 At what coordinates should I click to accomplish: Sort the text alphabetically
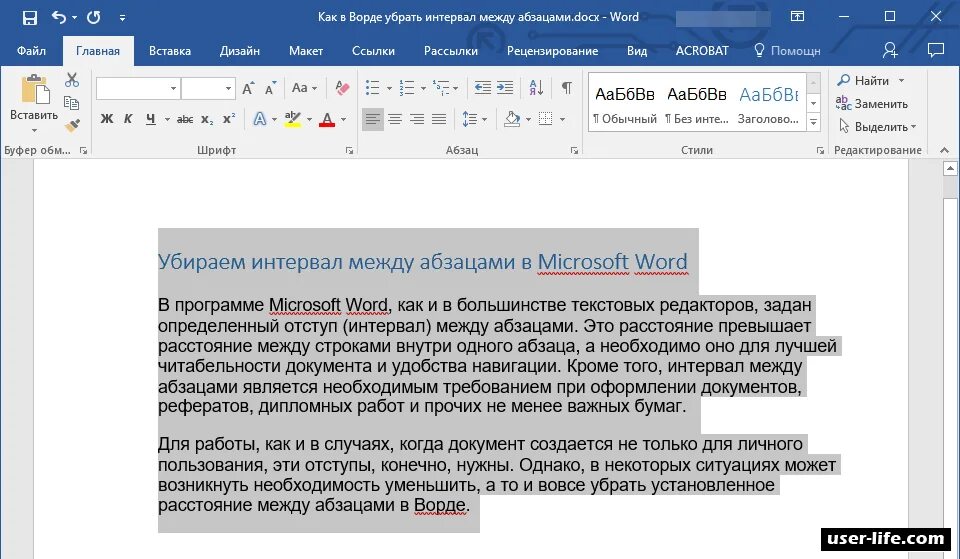tap(536, 88)
